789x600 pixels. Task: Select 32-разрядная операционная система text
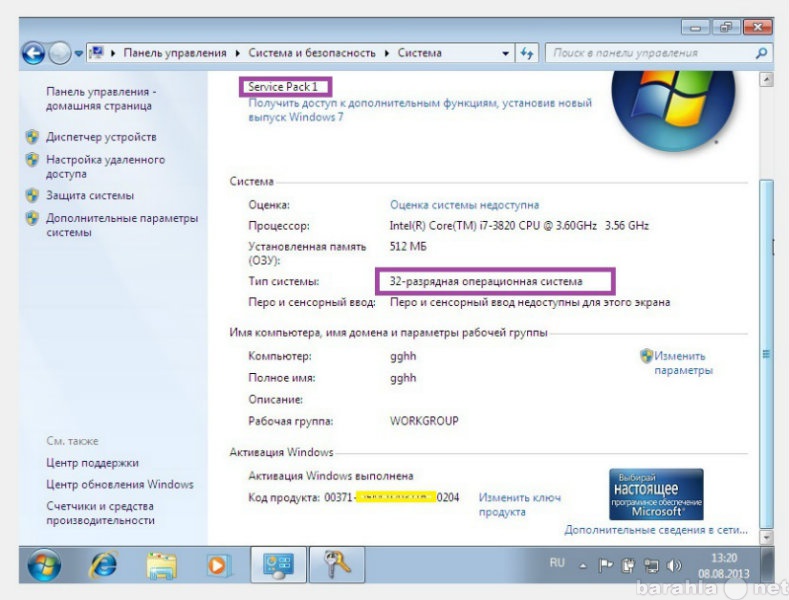click(x=486, y=281)
